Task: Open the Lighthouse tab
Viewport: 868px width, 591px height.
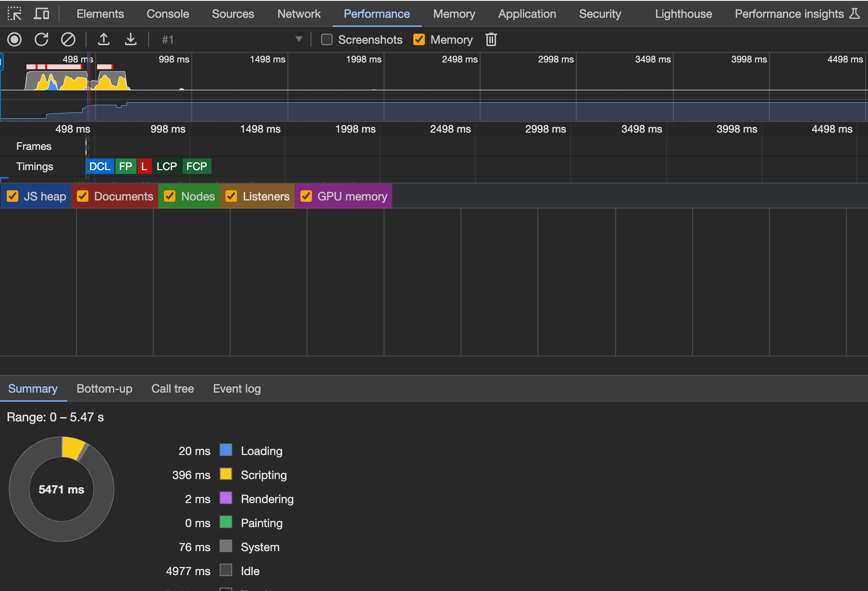Action: click(x=683, y=14)
